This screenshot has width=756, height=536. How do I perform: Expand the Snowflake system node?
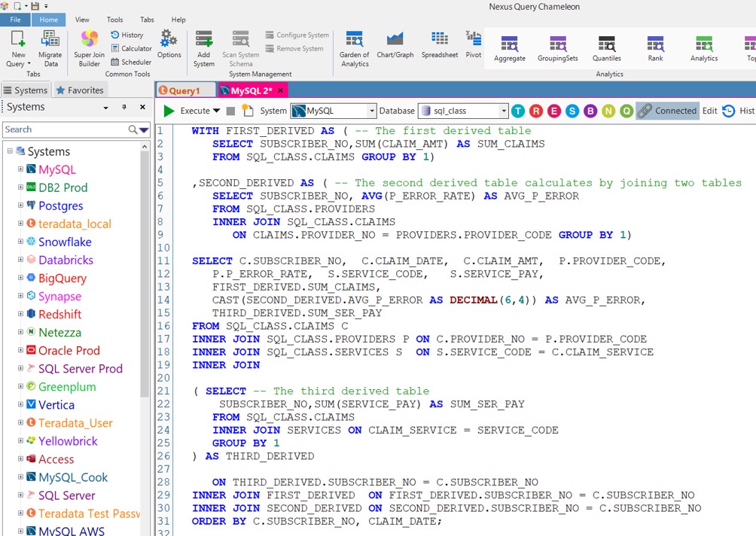21,242
